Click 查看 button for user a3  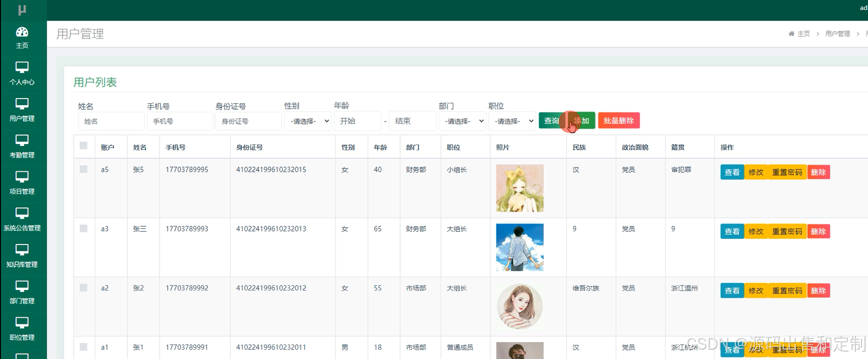[x=732, y=231]
